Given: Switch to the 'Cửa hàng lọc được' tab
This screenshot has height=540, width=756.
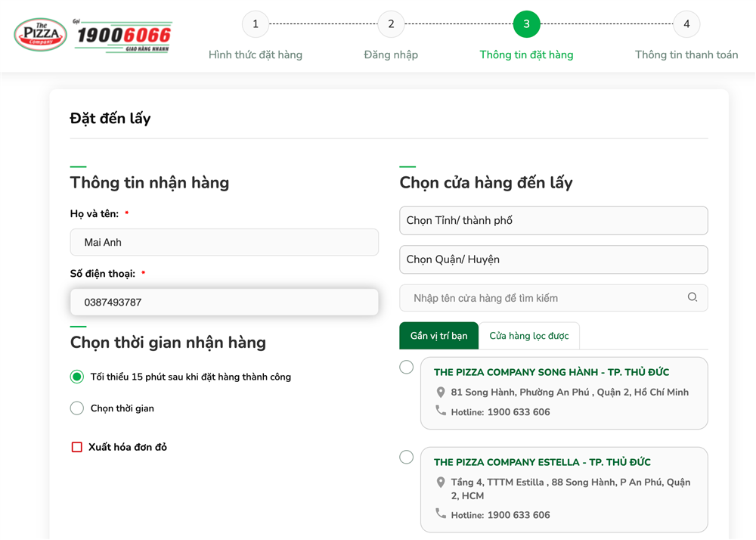Looking at the screenshot, I should (x=528, y=336).
